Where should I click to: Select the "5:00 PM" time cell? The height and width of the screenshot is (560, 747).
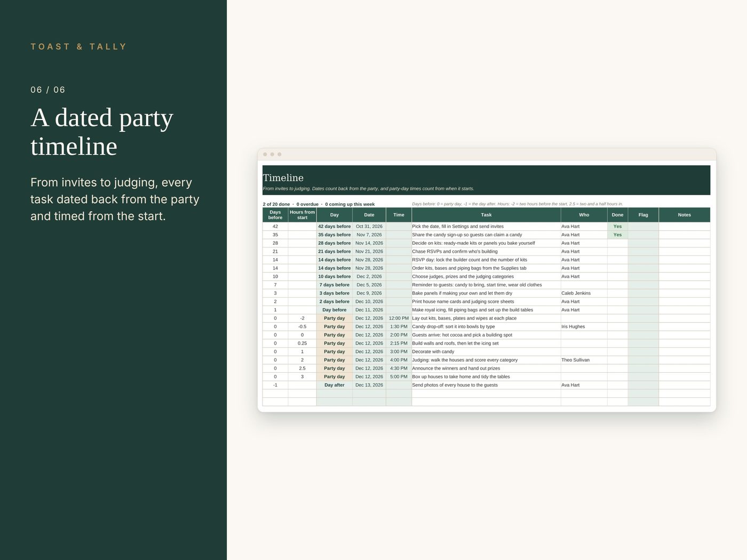[399, 377]
